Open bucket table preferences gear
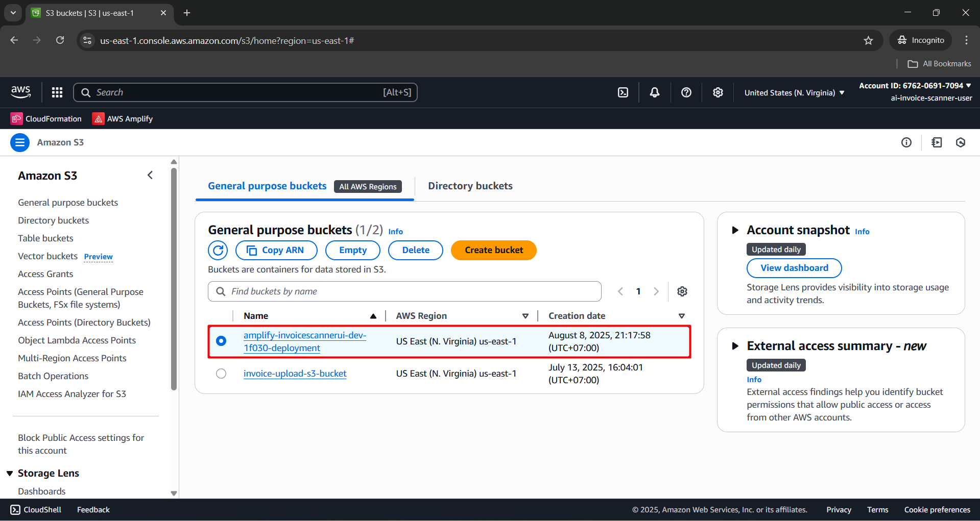 coord(682,291)
